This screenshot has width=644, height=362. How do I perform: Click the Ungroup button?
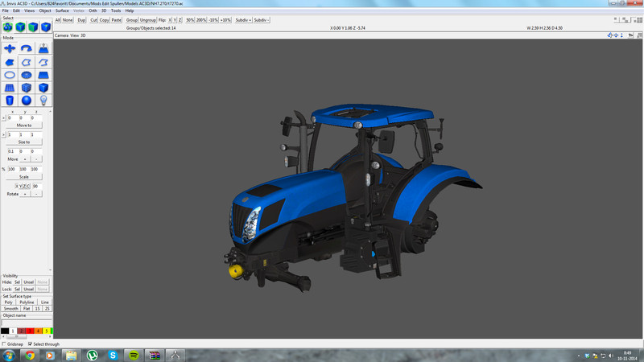(148, 19)
